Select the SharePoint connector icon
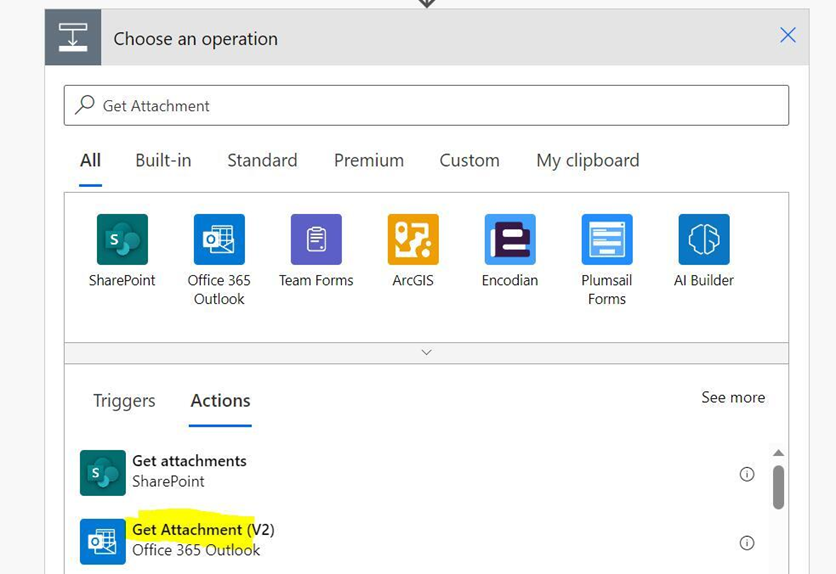This screenshot has width=836, height=574. [122, 239]
